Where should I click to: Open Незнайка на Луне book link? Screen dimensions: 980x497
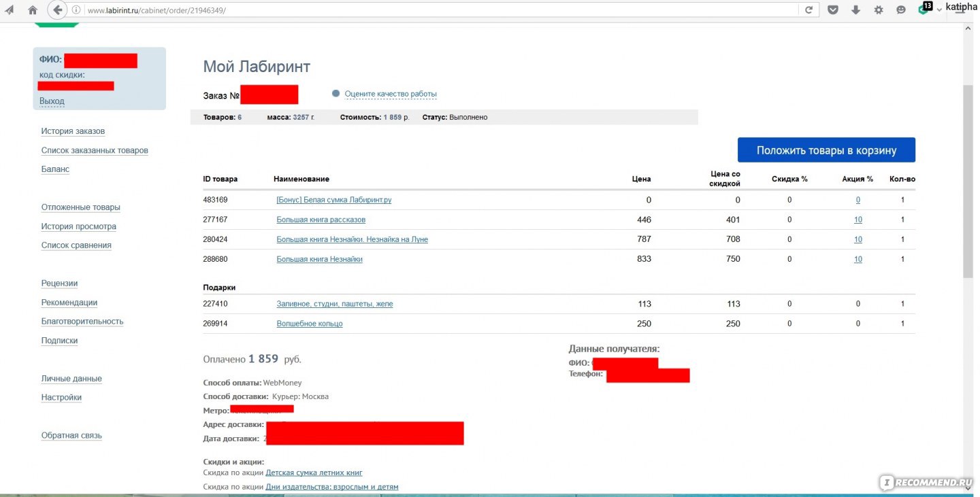pos(353,239)
